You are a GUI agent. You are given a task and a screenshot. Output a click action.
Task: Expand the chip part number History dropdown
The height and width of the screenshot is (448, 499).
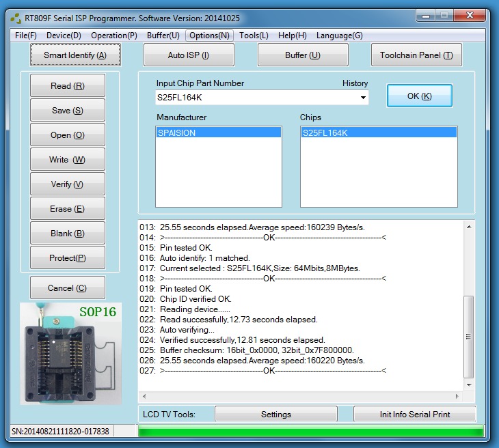pos(363,98)
